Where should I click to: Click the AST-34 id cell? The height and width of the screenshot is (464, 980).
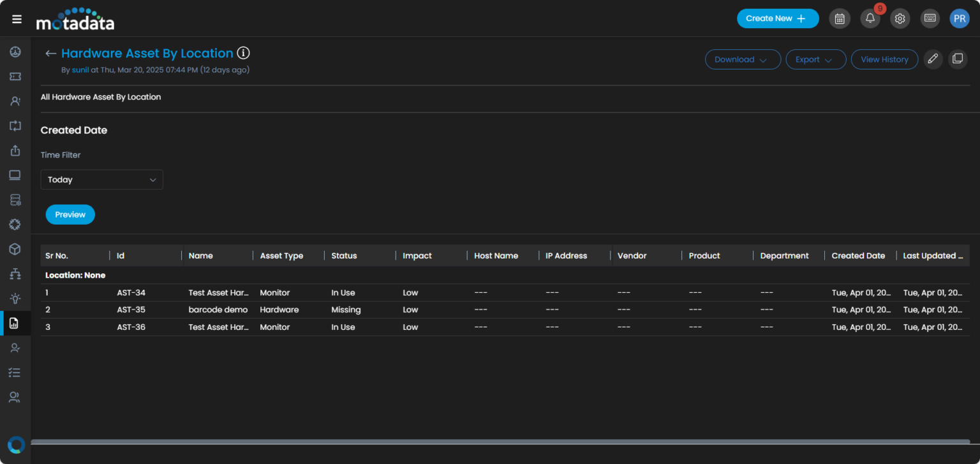pyautogui.click(x=131, y=292)
